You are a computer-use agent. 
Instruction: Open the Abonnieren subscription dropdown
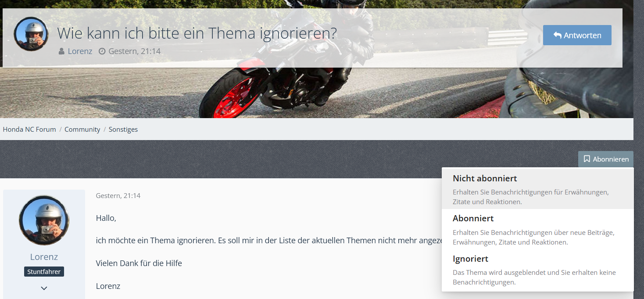tap(605, 159)
